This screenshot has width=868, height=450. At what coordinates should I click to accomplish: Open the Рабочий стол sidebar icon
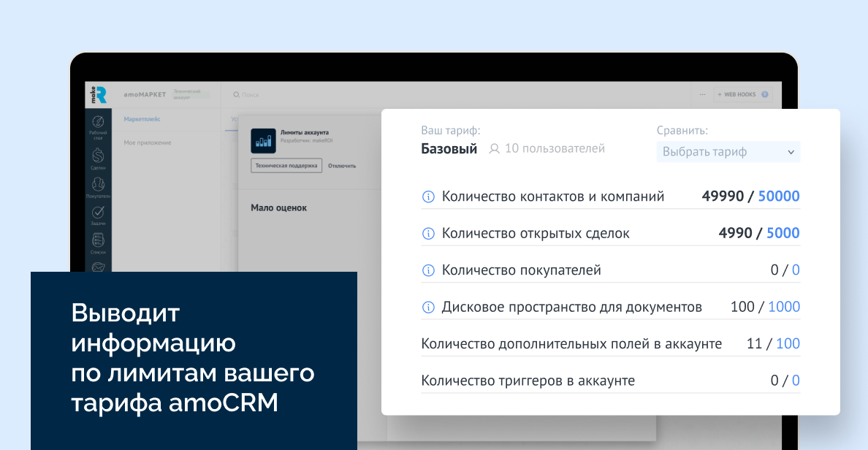[x=98, y=122]
